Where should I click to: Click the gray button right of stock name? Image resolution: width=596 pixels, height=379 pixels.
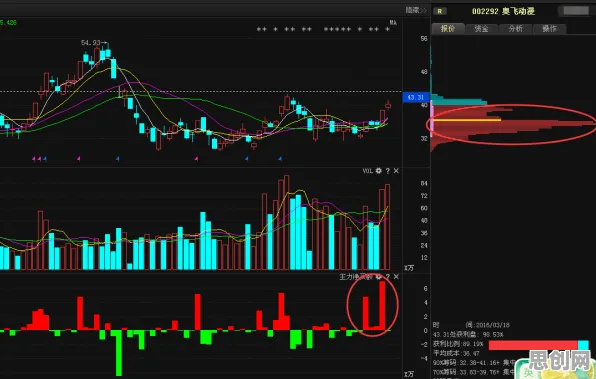[x=576, y=11]
